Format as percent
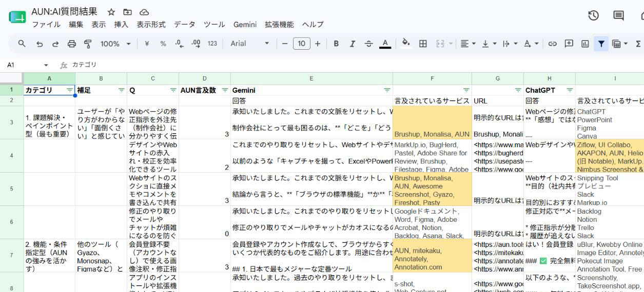644x292 pixels. coord(163,44)
